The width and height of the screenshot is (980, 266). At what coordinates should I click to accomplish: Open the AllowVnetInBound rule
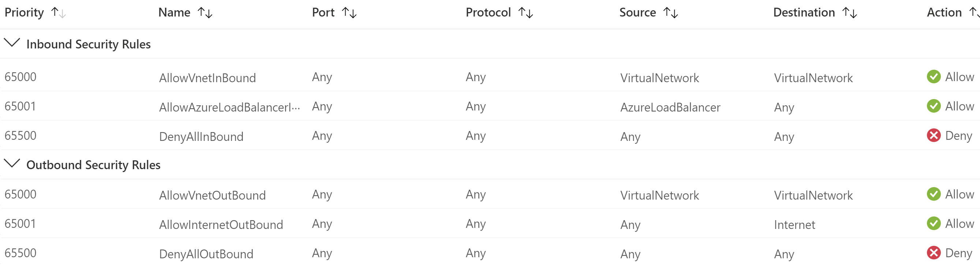point(207,78)
